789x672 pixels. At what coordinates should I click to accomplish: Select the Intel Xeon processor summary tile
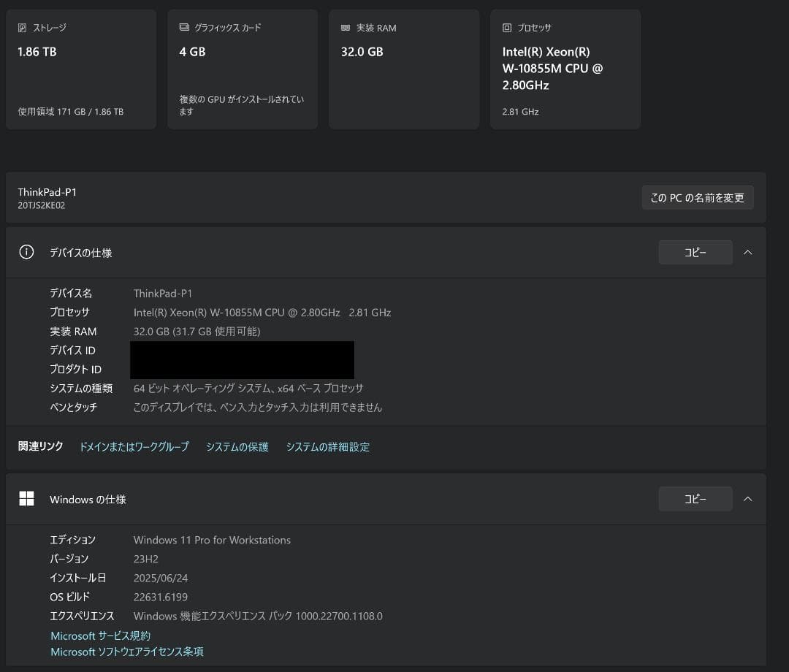coord(565,69)
